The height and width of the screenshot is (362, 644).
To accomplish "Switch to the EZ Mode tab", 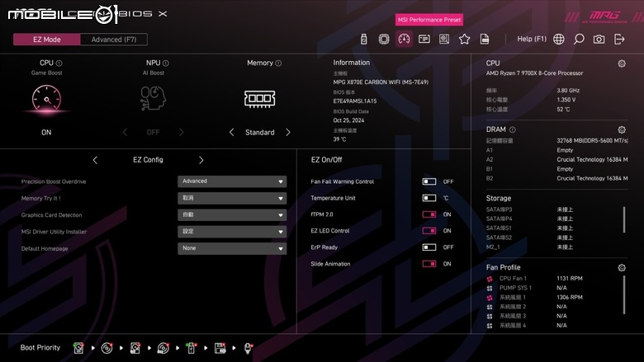I will click(47, 40).
